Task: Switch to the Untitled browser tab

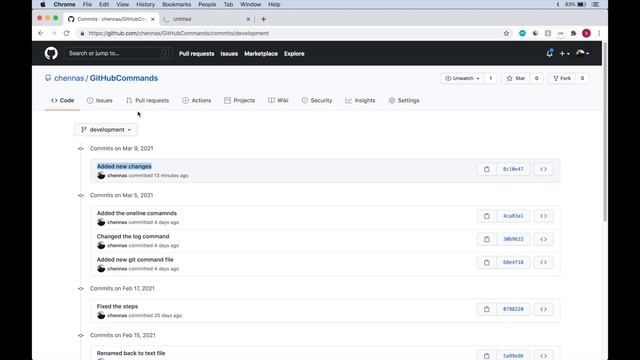Action: (x=207, y=19)
